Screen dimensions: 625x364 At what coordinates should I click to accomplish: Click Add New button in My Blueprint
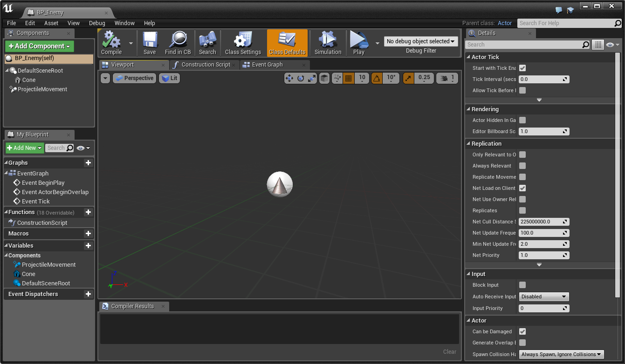click(x=25, y=148)
